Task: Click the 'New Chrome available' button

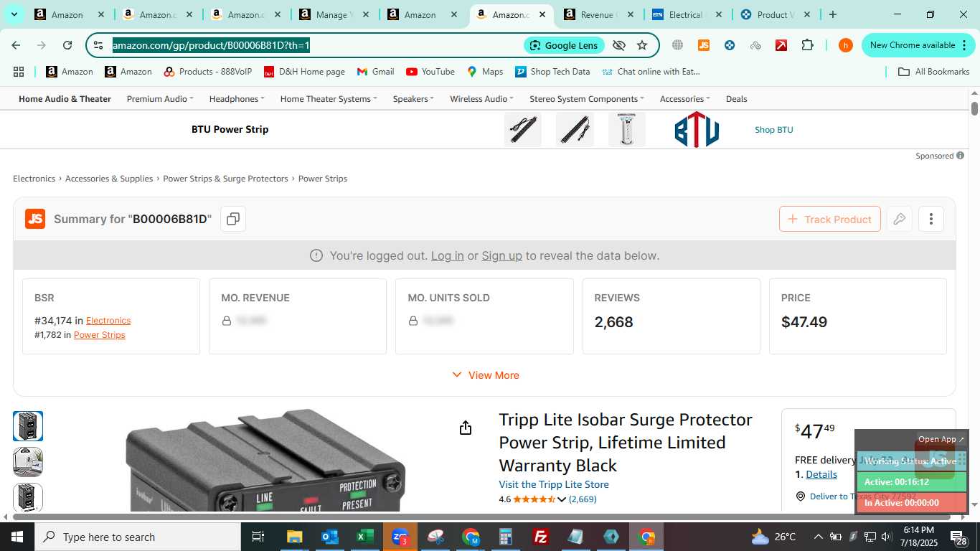Action: click(x=918, y=45)
